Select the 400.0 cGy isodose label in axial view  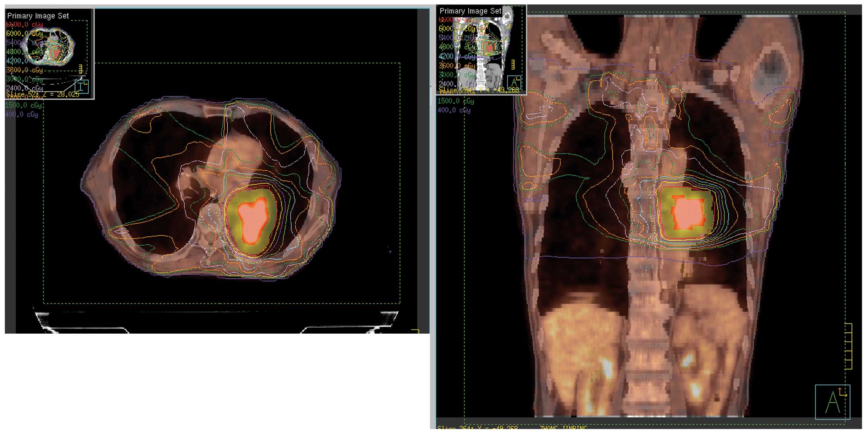pos(21,114)
